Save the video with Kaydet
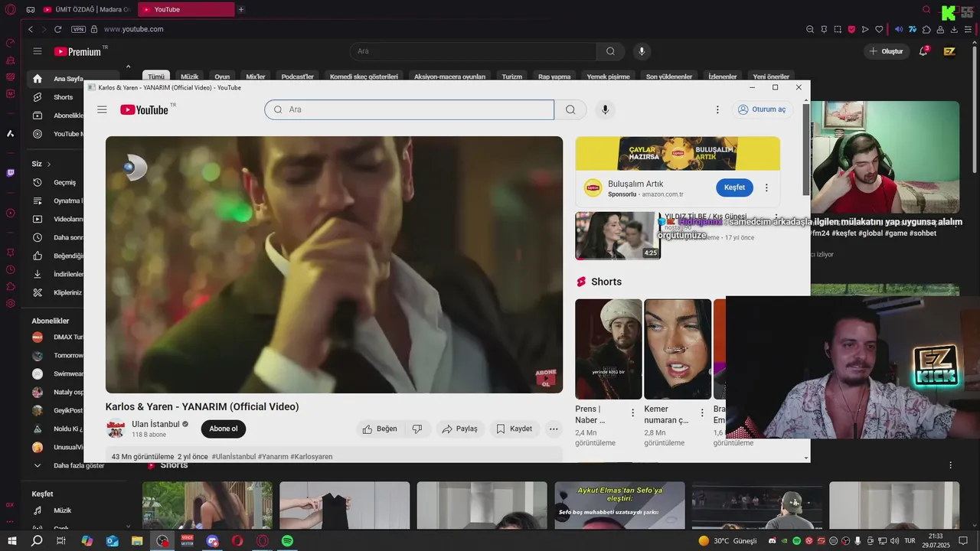The height and width of the screenshot is (551, 980). point(514,429)
